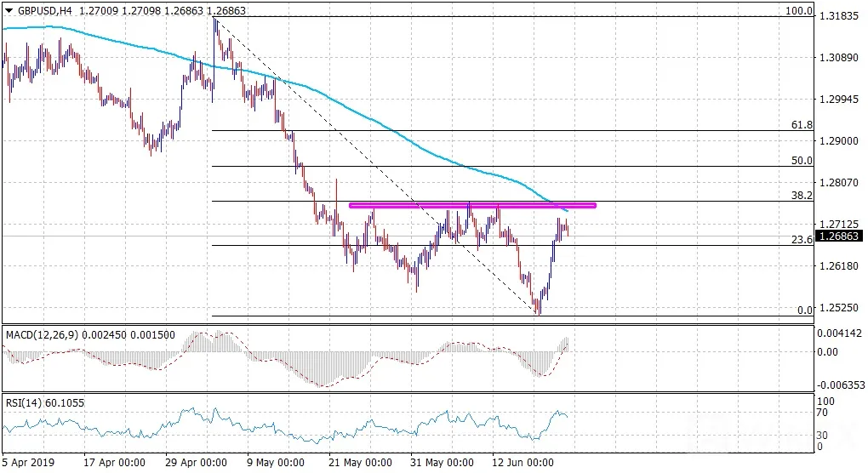868x473 pixels.
Task: Click the 5 Apr 2019 date label
Action: [x=28, y=463]
